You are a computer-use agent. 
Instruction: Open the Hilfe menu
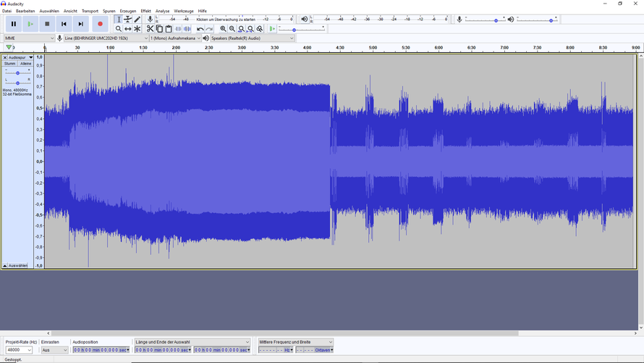(203, 11)
